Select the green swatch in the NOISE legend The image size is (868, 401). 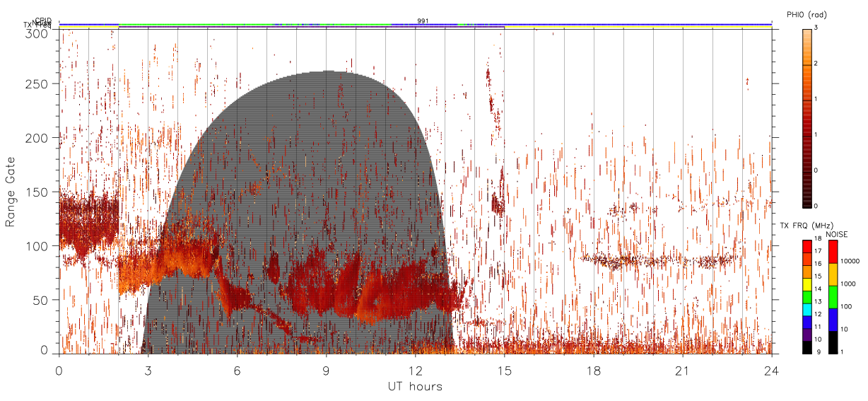tap(833, 297)
